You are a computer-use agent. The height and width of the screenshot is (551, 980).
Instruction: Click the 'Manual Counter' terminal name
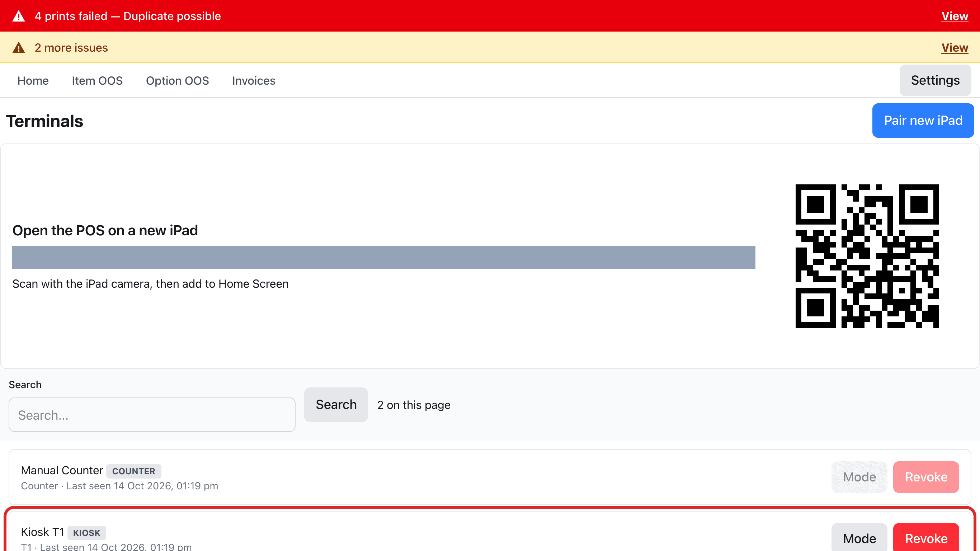[x=62, y=470]
